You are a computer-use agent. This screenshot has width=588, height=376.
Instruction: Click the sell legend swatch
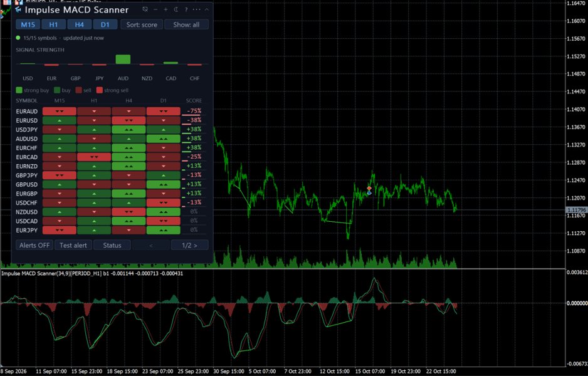[x=78, y=90]
